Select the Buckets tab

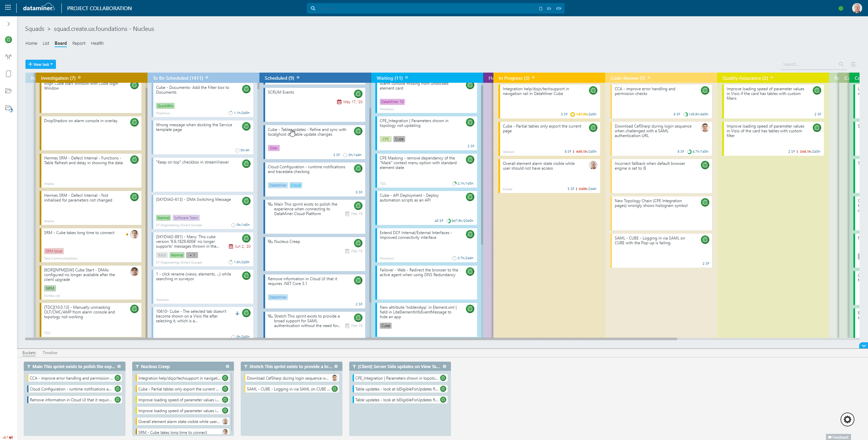tap(29, 353)
